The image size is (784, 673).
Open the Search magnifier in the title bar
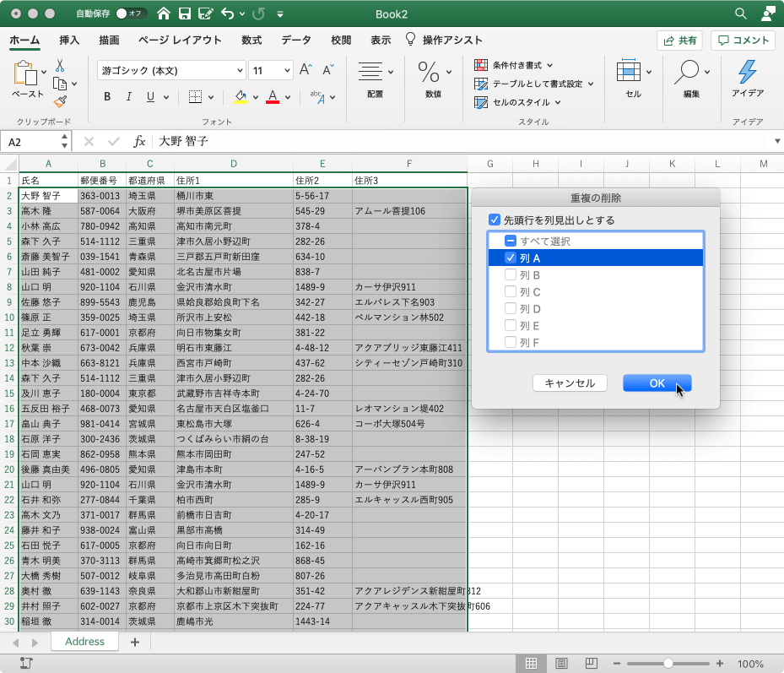point(740,14)
